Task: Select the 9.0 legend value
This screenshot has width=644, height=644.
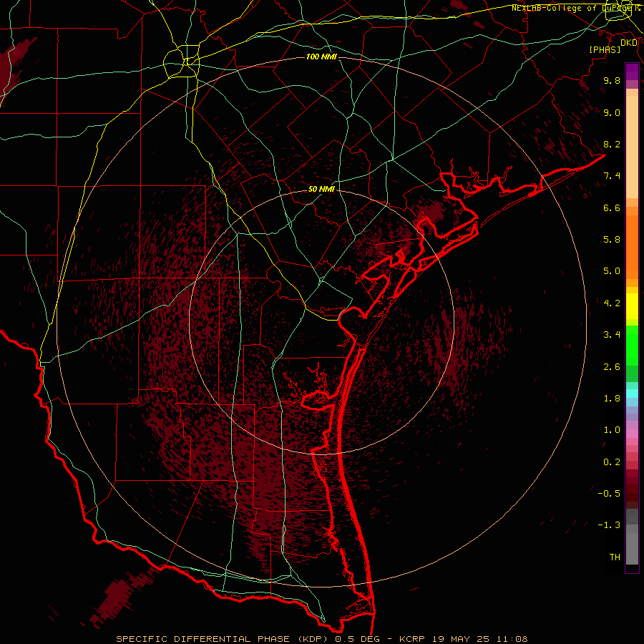Action: click(612, 112)
